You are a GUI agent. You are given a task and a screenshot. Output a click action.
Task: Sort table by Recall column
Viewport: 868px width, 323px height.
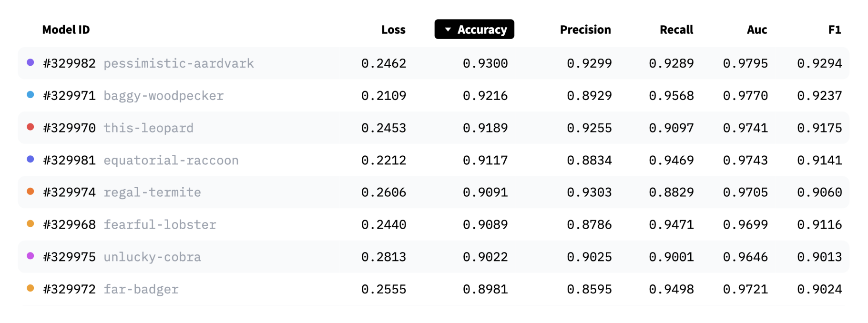click(676, 30)
